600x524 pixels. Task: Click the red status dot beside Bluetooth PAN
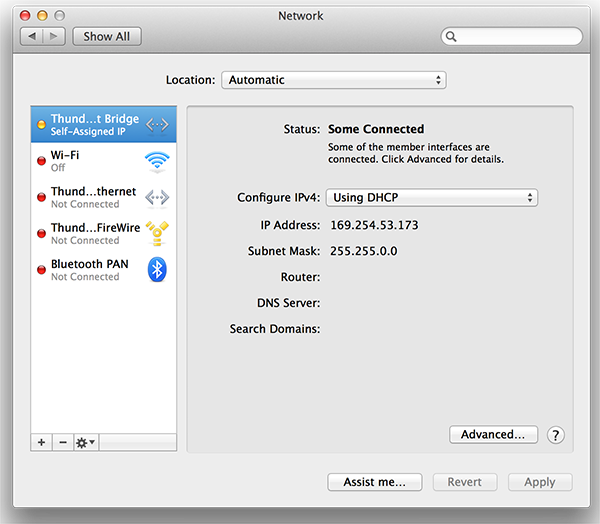[41, 270]
